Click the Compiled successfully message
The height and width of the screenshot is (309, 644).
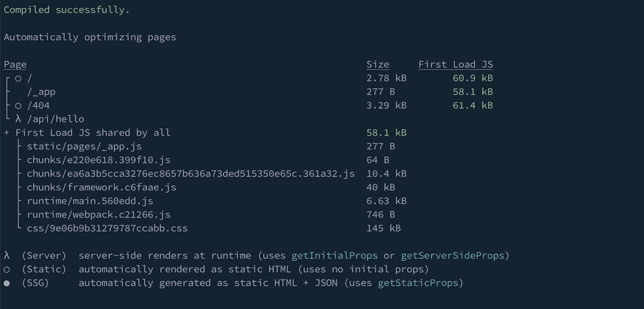(67, 10)
